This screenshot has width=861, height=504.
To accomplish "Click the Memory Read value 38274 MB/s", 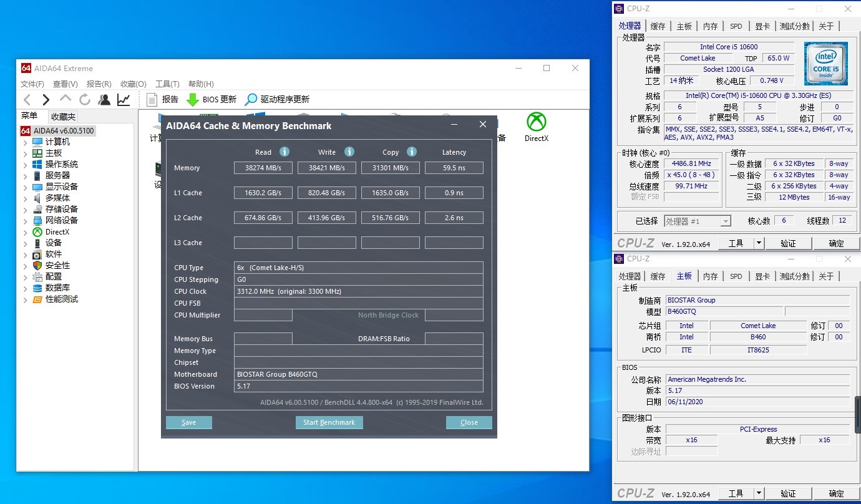I will (263, 168).
